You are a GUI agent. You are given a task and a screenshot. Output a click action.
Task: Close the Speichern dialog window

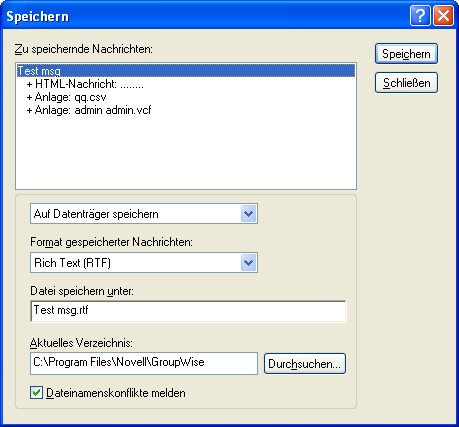click(x=443, y=15)
